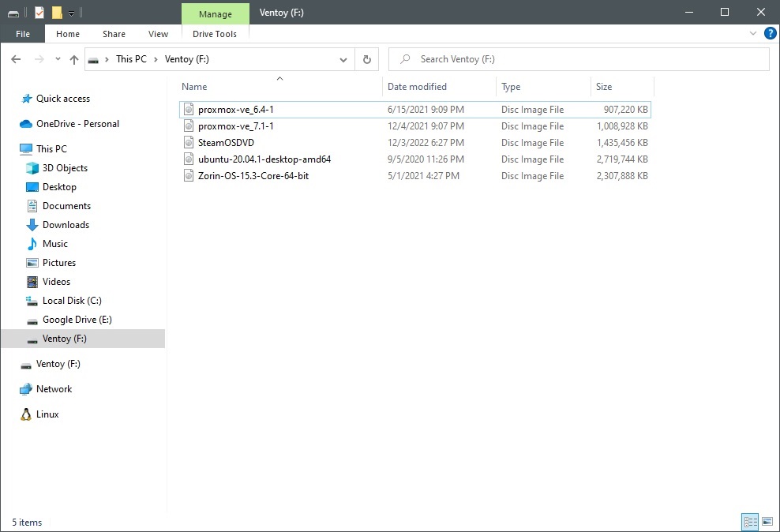Click the Linux penguin icon
780x532 pixels.
26,414
